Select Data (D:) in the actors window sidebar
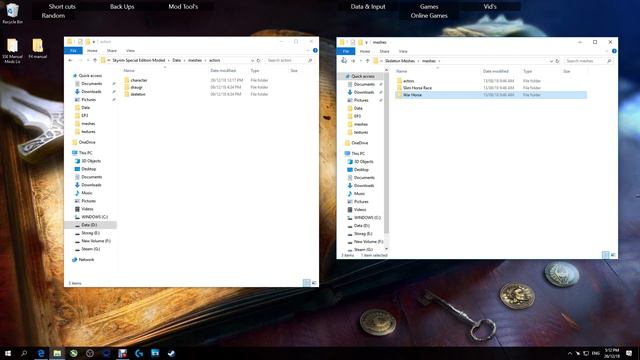Viewport: 640px width, 360px height. (x=89, y=225)
